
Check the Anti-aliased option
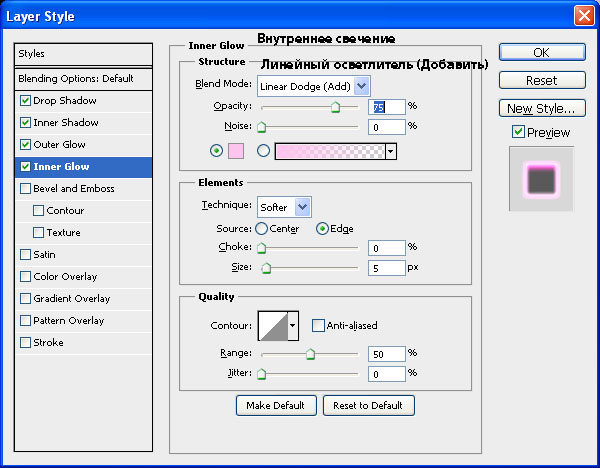point(318,326)
